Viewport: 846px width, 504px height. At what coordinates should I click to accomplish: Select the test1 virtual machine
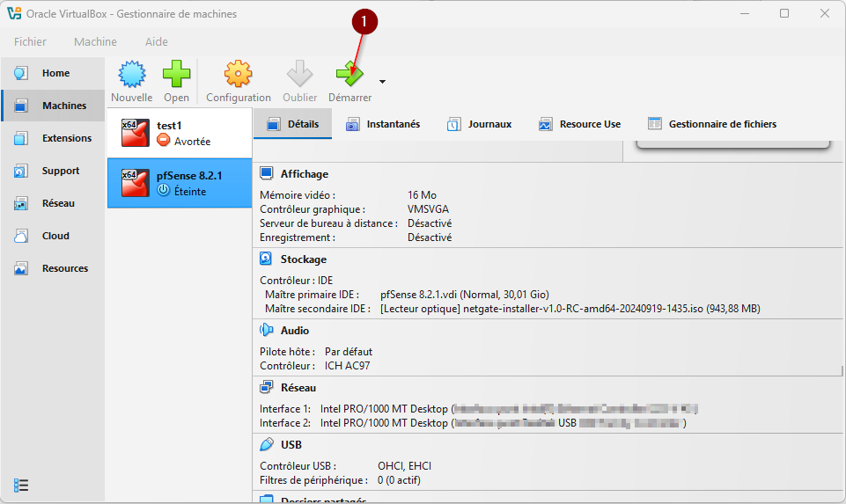[x=180, y=134]
